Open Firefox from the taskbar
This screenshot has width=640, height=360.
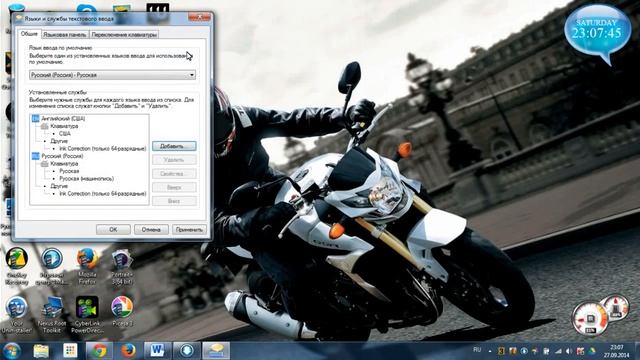[x=128, y=351]
